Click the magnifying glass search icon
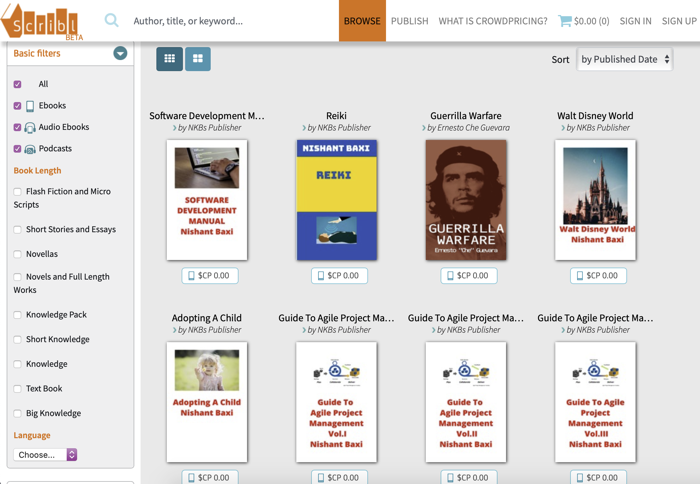This screenshot has height=484, width=700. point(111,21)
